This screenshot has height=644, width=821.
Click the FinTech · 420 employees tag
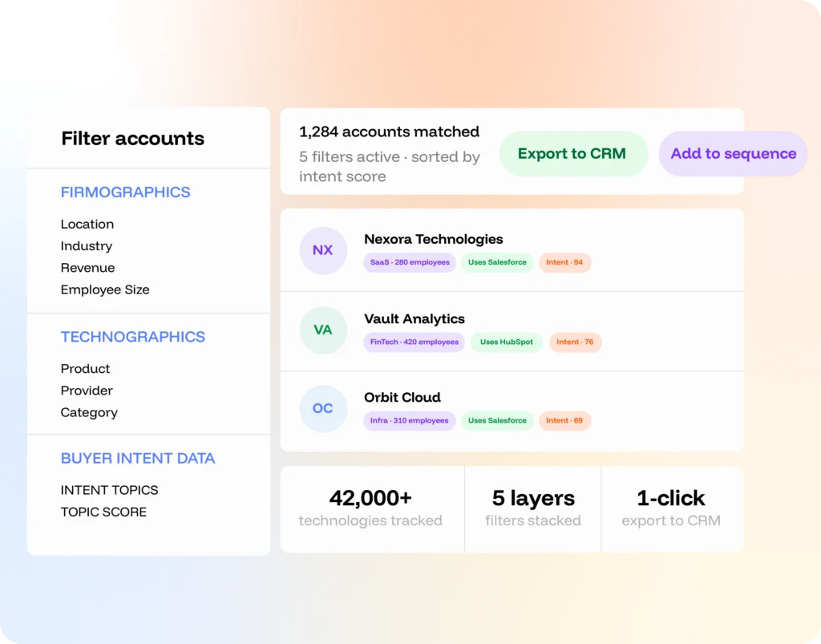(415, 342)
